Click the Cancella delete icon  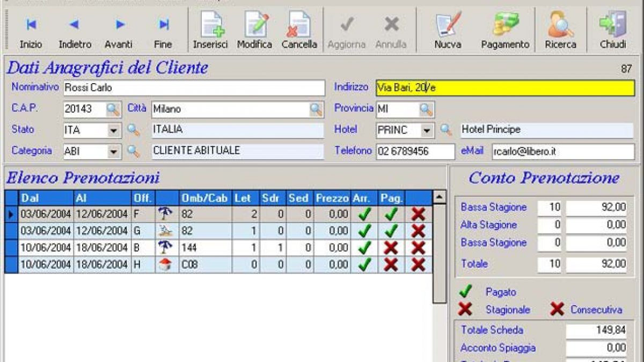point(298,25)
